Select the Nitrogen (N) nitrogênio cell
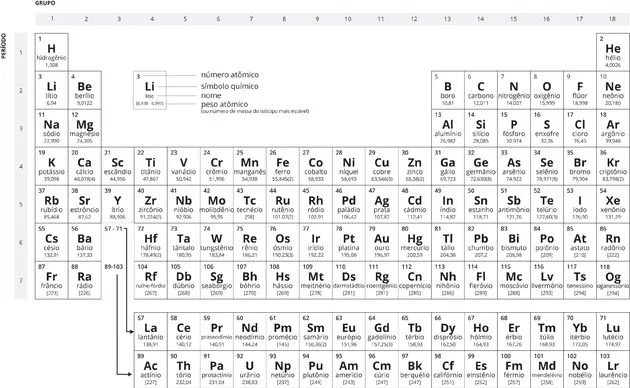The height and width of the screenshot is (388, 630). tap(514, 90)
